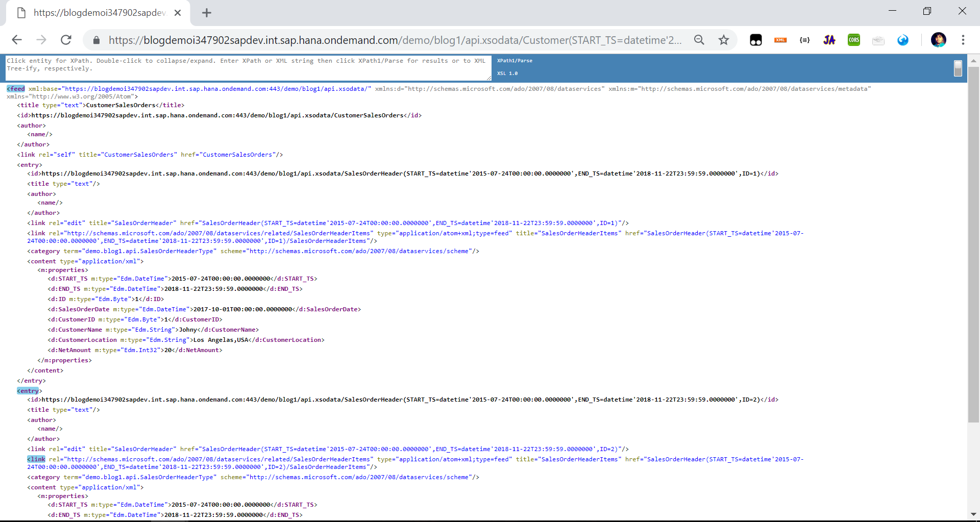
Task: Bookmark this page with the star icon
Action: (x=723, y=40)
